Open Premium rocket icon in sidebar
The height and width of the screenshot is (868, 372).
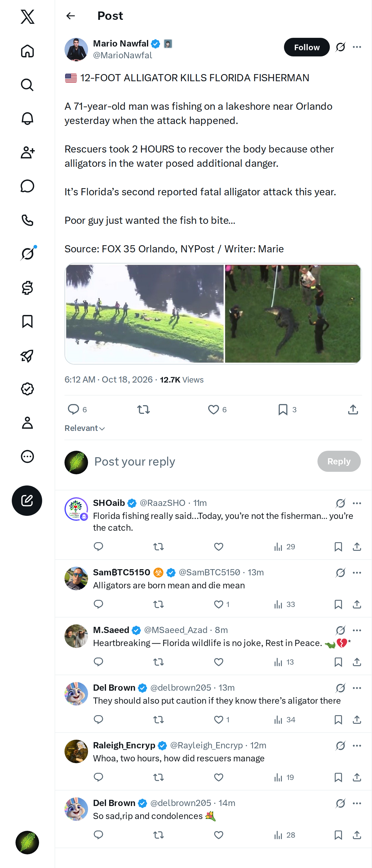click(x=27, y=355)
